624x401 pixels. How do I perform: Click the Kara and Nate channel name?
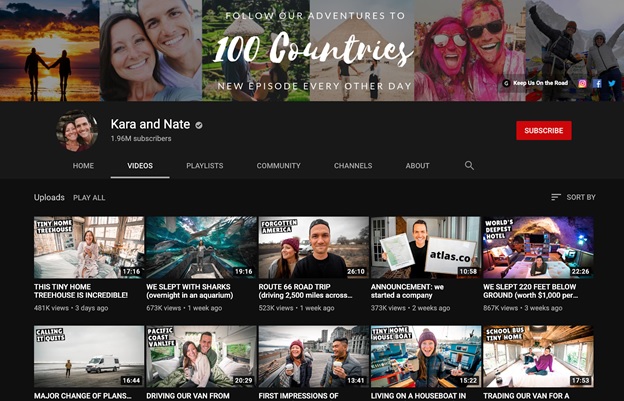pyautogui.click(x=150, y=125)
